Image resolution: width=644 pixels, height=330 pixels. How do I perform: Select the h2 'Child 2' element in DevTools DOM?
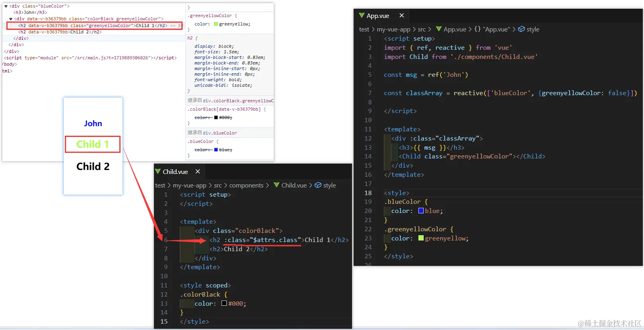(x=60, y=32)
